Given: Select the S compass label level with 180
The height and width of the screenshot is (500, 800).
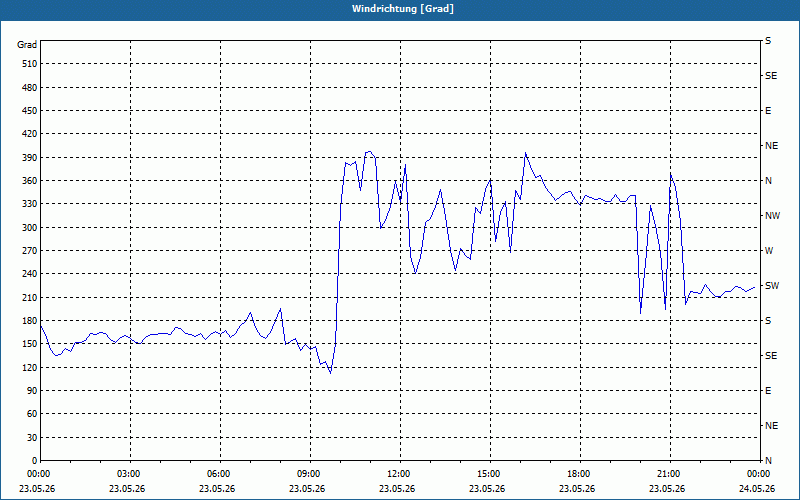Looking at the screenshot, I should 768,321.
